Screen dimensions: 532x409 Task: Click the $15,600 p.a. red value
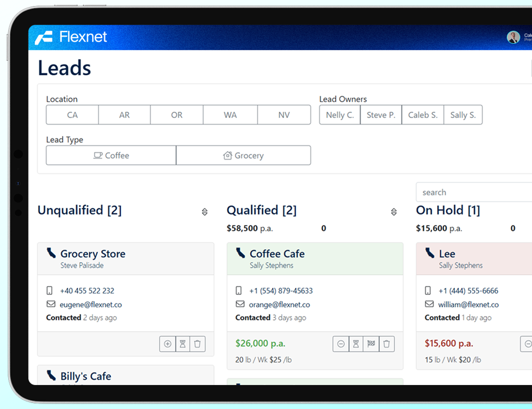tap(449, 343)
